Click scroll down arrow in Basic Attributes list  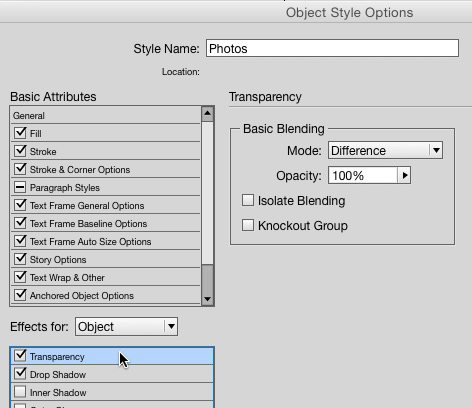point(207,299)
